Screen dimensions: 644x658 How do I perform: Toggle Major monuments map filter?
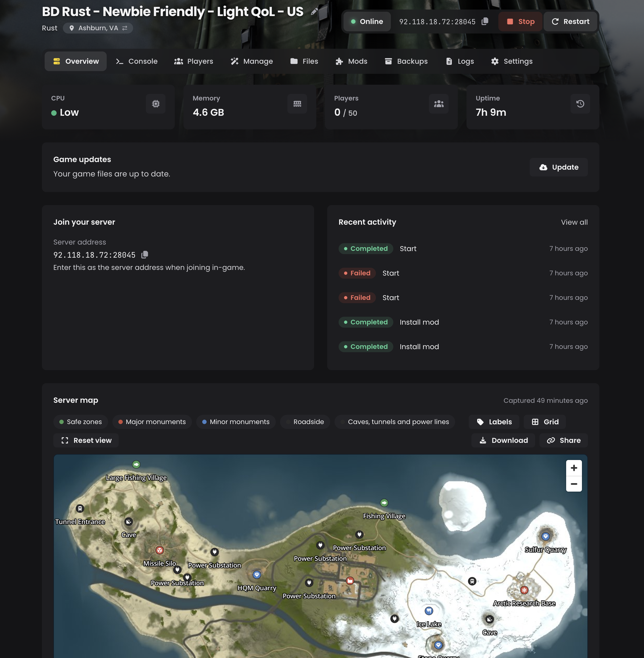coord(152,422)
